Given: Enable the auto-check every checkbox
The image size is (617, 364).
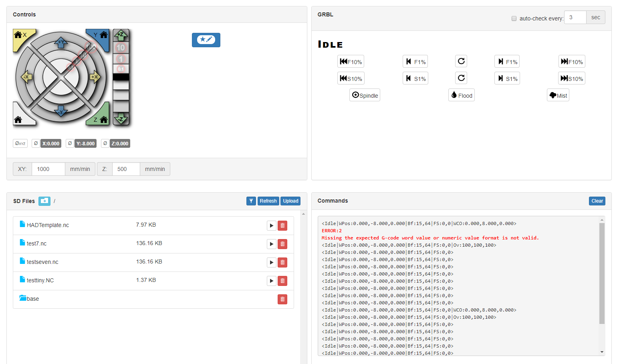Looking at the screenshot, I should [x=514, y=18].
